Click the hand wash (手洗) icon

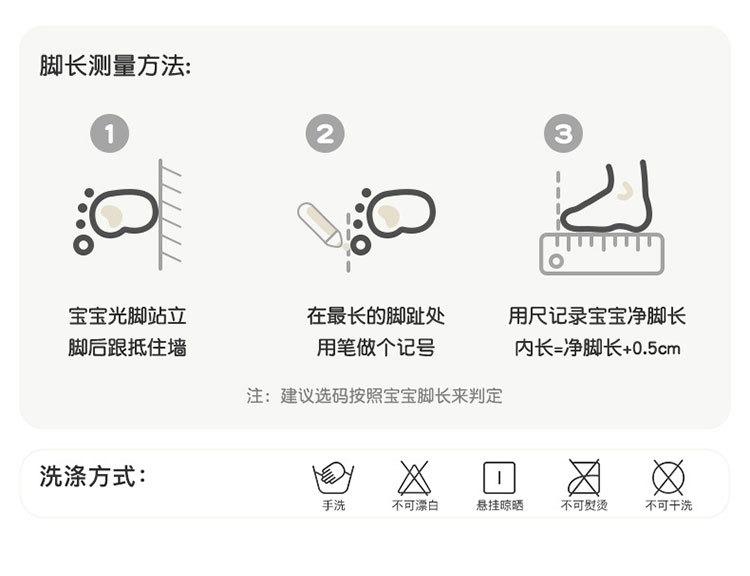[333, 477]
